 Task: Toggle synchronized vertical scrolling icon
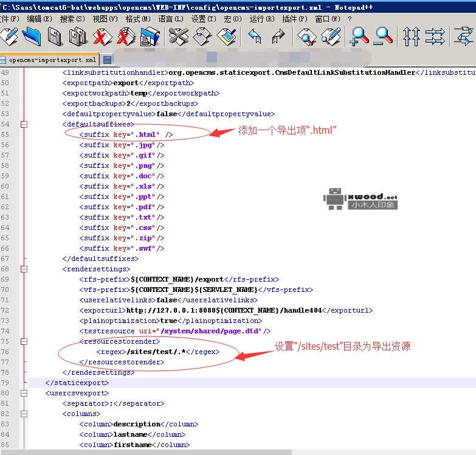click(x=412, y=36)
